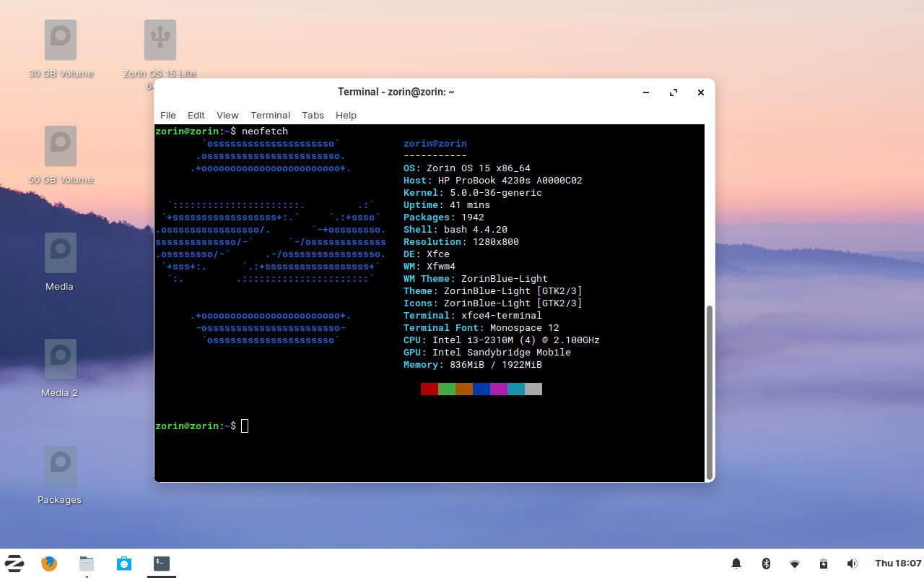
Task: Open the Edit menu
Action: pos(196,115)
